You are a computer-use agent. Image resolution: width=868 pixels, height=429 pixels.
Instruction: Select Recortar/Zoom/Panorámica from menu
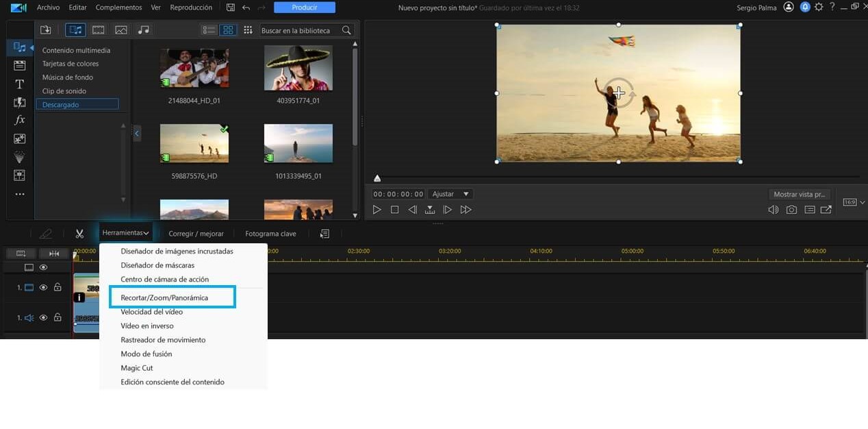(164, 298)
